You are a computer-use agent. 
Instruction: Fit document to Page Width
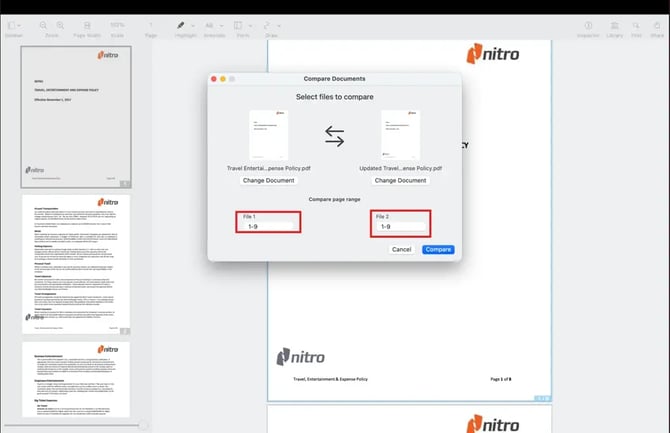(87, 26)
